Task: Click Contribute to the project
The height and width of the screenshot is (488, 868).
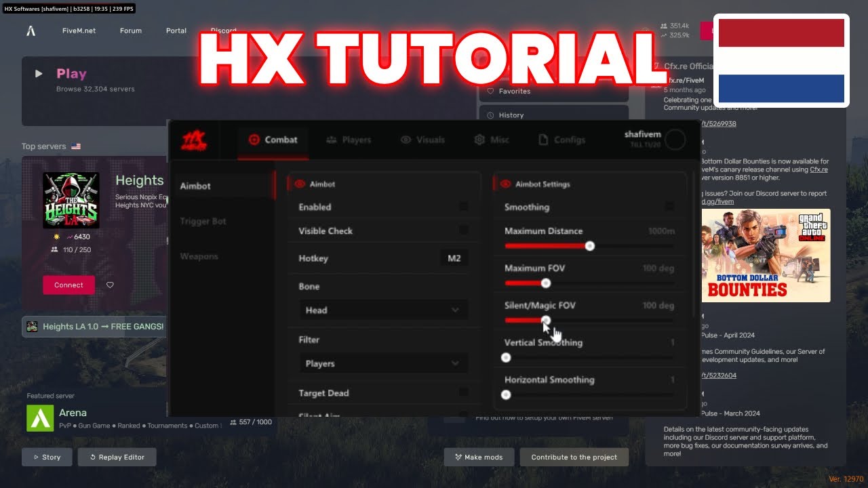Action: pos(574,457)
